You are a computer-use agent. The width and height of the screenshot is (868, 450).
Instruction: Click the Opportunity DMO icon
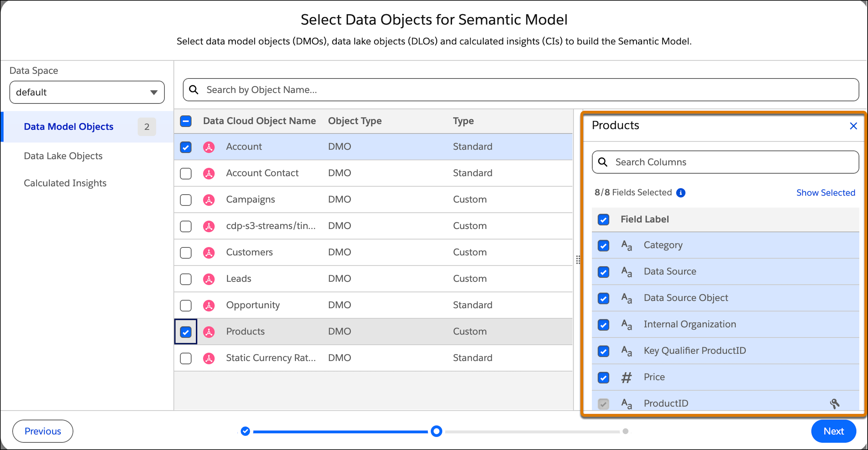[209, 305]
